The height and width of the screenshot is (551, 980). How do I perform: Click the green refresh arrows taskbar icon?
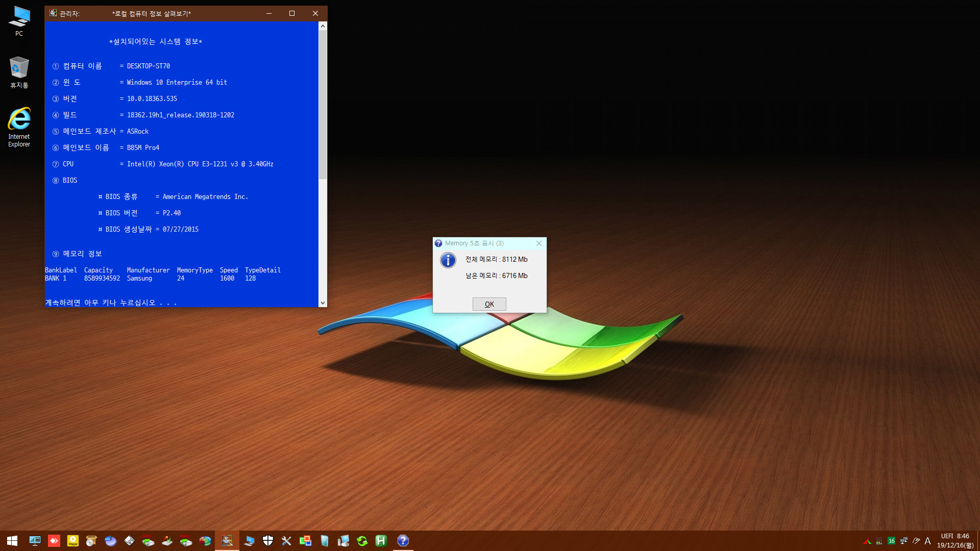[x=362, y=541]
